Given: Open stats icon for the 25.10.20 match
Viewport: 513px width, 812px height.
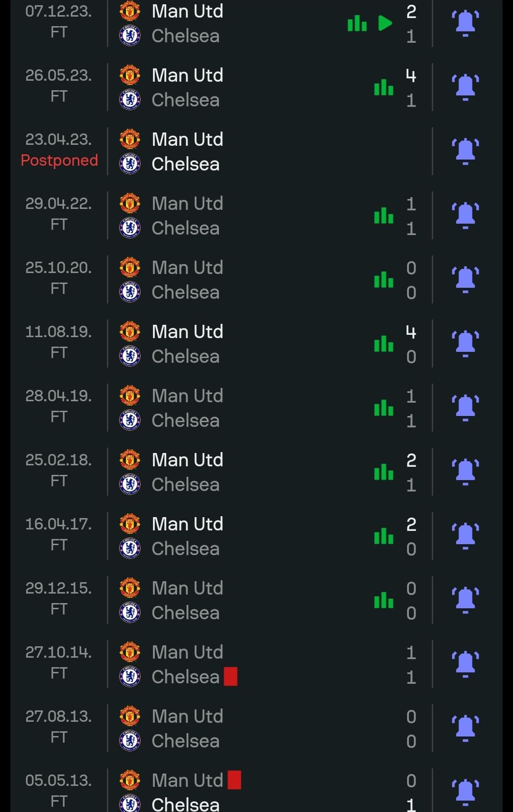Looking at the screenshot, I should coord(384,280).
